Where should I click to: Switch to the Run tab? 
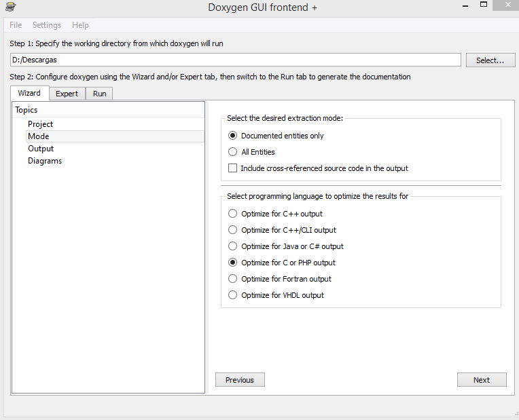point(99,94)
